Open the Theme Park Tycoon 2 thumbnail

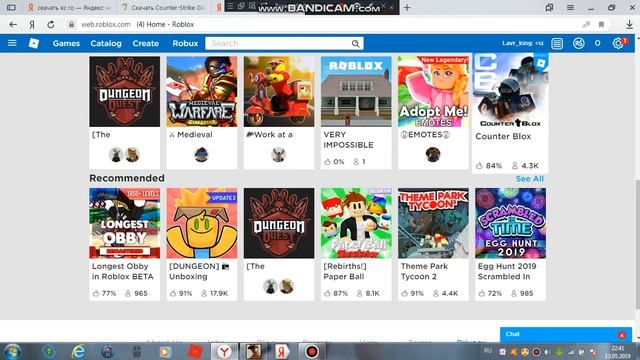(x=433, y=223)
